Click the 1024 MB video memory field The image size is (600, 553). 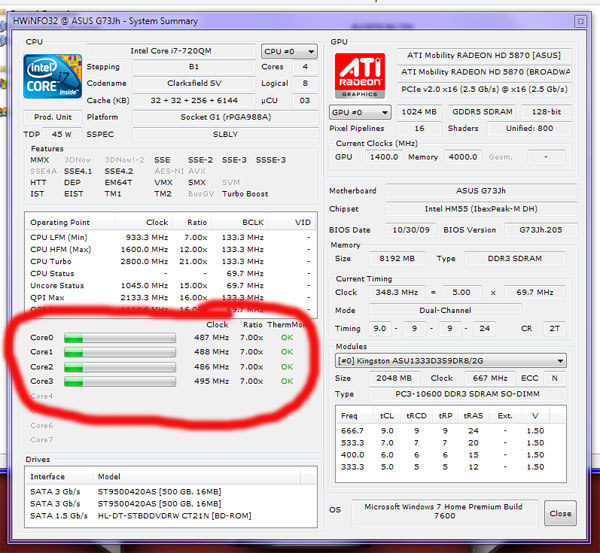pos(419,112)
